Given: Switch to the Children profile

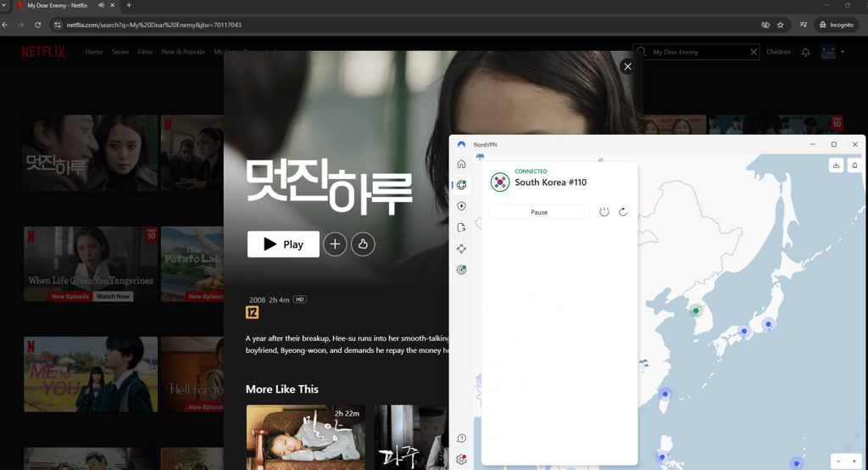Looking at the screenshot, I should click(x=778, y=52).
